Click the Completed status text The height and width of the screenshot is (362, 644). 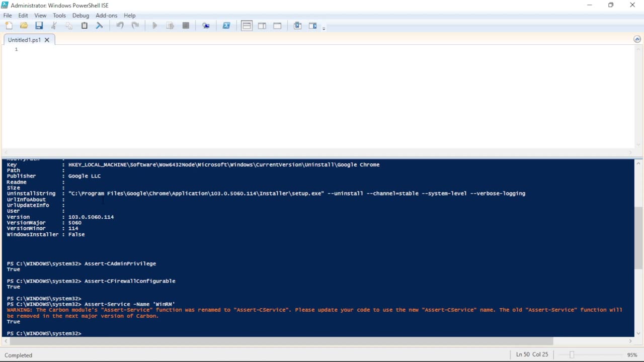pyautogui.click(x=19, y=355)
